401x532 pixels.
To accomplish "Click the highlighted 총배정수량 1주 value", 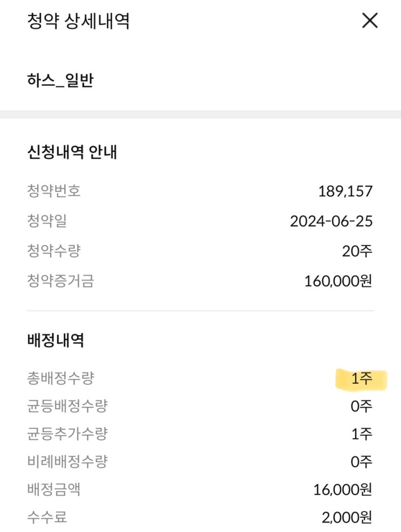I will (x=362, y=378).
